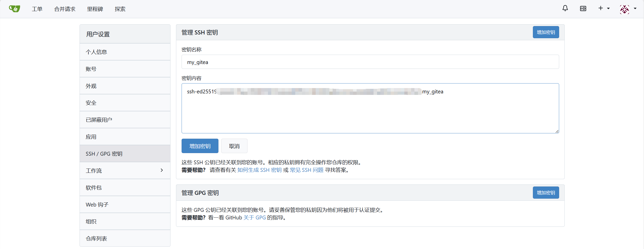
Task: Focus the 密钥名称 input field
Action: (370, 62)
